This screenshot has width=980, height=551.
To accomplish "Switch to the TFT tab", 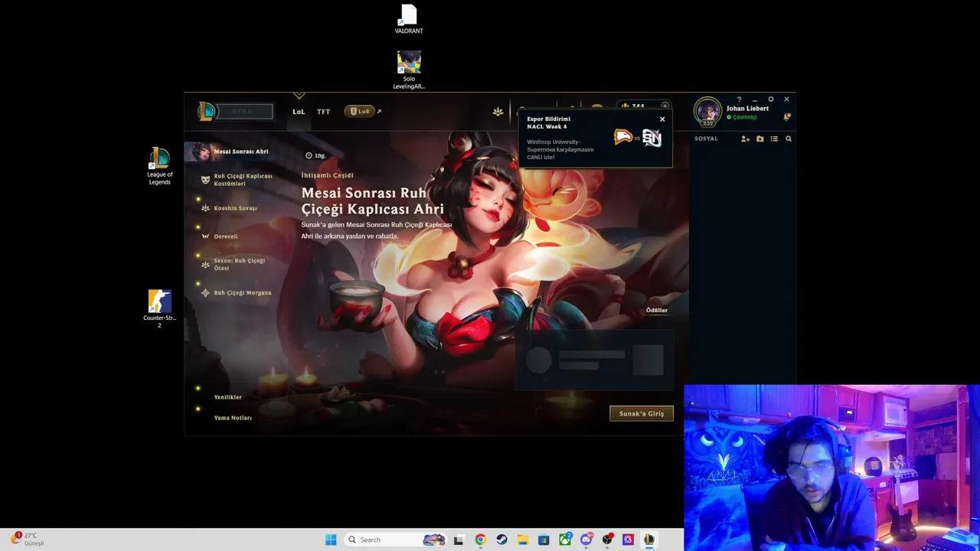I will (x=324, y=112).
